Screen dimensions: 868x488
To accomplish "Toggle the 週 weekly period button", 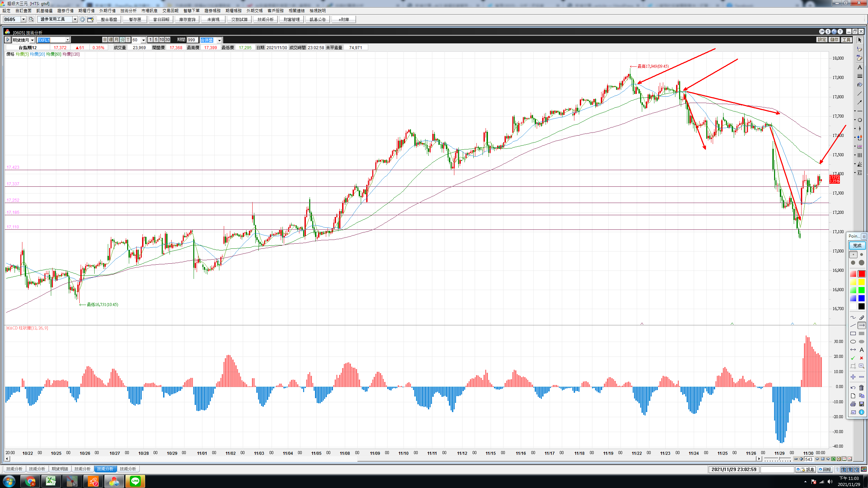I will click(x=111, y=40).
